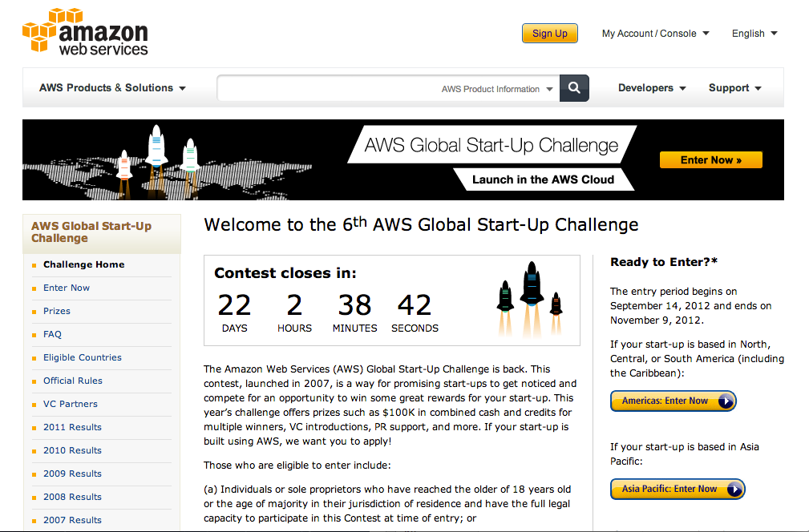View the 2009 Results page
Viewport: 809px width, 532px height.
72,474
